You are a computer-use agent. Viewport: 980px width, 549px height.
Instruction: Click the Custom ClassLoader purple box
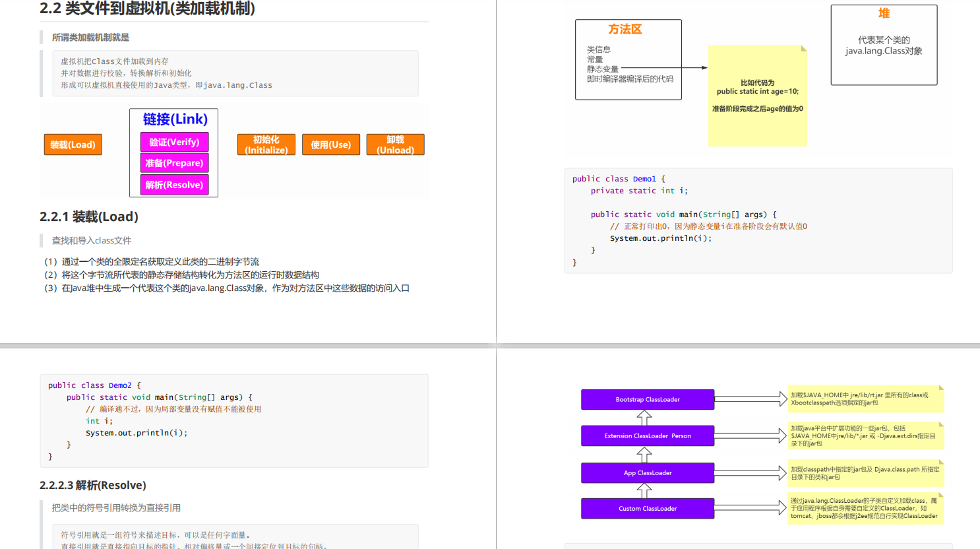point(648,508)
